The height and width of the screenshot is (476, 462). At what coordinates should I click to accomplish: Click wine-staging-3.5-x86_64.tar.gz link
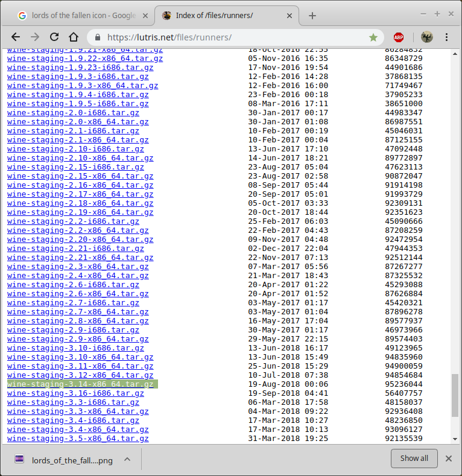click(78, 439)
